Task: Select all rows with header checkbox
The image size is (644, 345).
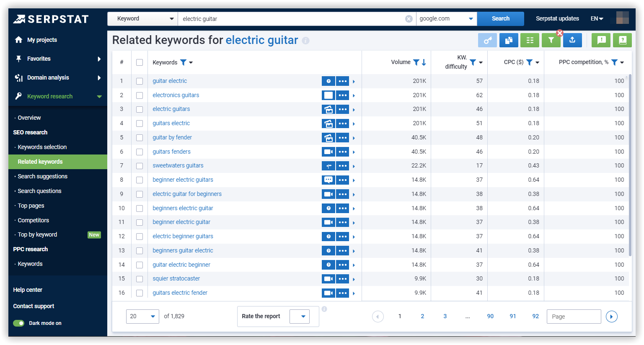Action: pyautogui.click(x=140, y=62)
